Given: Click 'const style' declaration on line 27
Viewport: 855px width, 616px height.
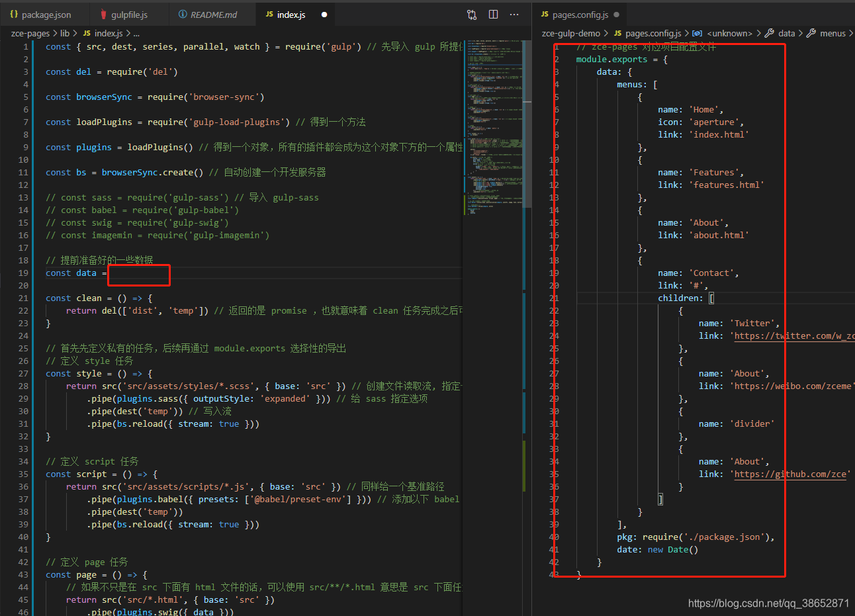Looking at the screenshot, I should (x=73, y=373).
